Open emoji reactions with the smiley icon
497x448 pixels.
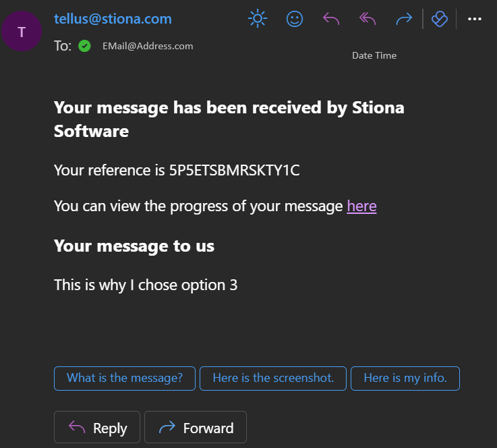tap(295, 19)
